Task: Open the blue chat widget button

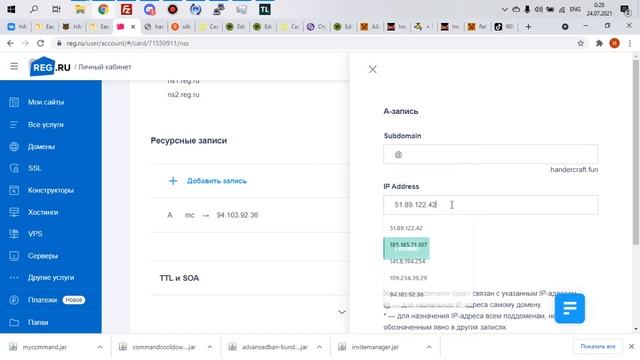Action: (x=569, y=309)
